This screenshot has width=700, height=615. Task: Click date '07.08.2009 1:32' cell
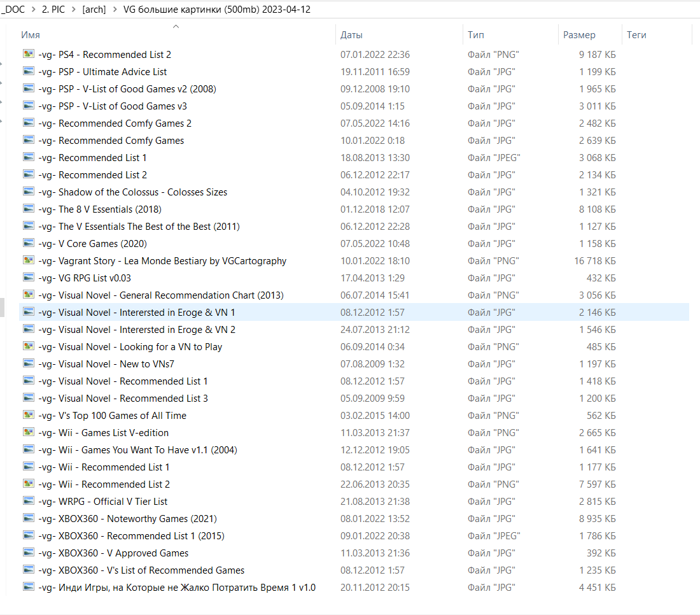click(372, 364)
